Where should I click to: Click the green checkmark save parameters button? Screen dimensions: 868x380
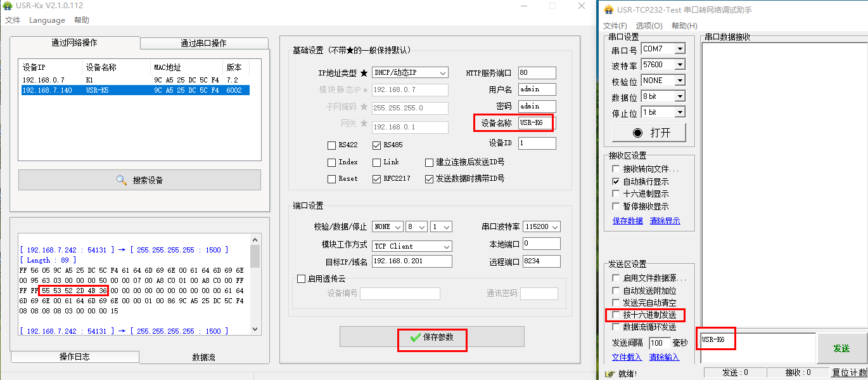(431, 337)
